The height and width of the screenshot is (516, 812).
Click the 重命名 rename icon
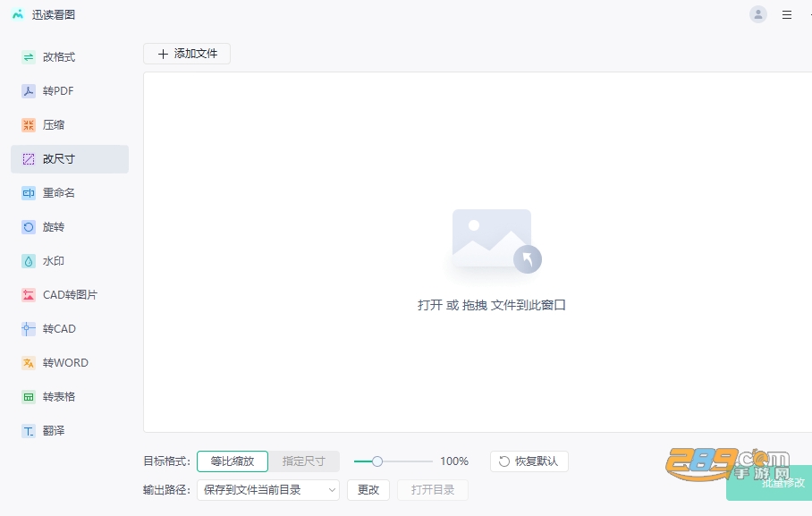coord(29,193)
